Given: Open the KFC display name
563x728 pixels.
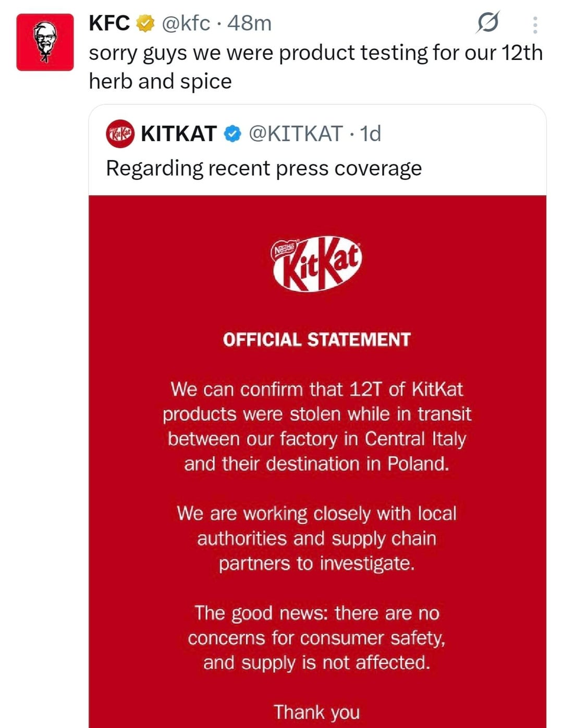Looking at the screenshot, I should click(x=109, y=23).
